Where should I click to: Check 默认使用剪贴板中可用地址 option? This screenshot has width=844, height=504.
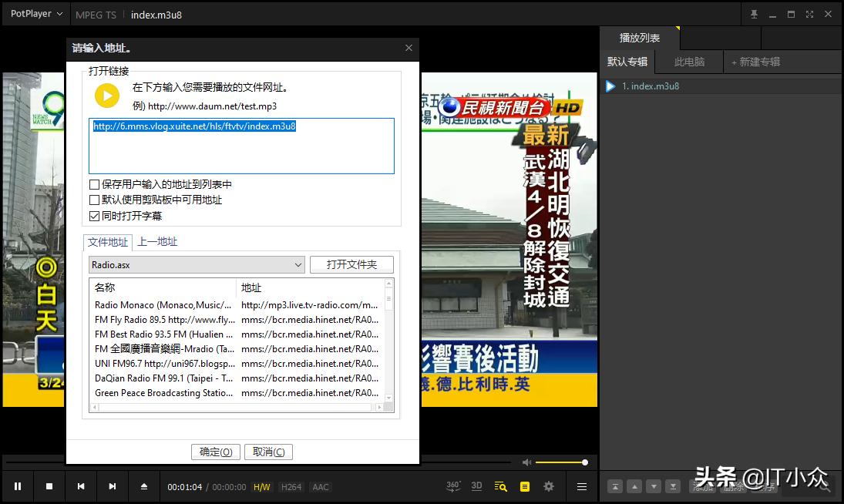[x=95, y=200]
